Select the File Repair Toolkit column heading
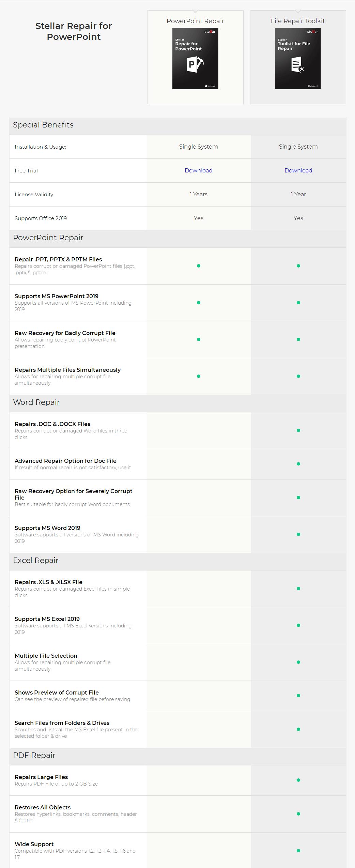This screenshot has height=868, width=355. pyautogui.click(x=298, y=21)
